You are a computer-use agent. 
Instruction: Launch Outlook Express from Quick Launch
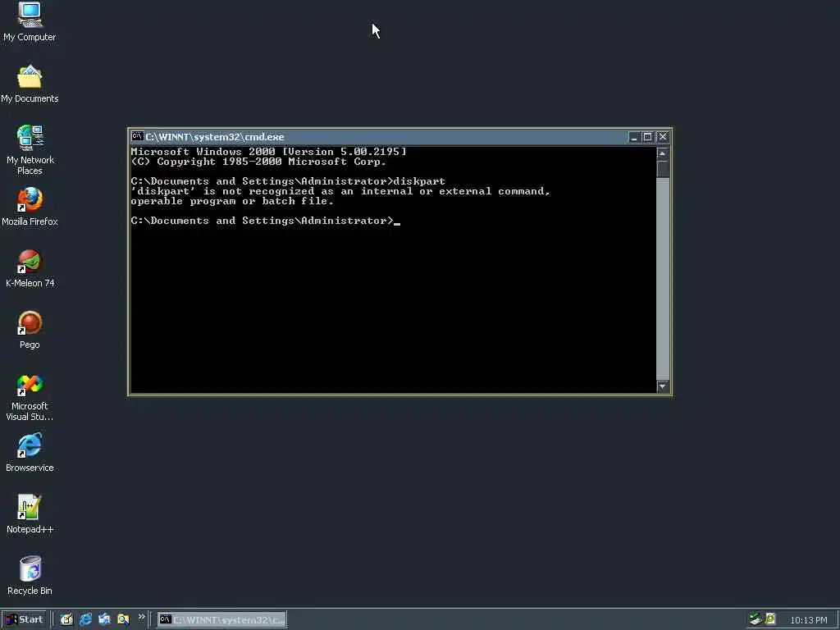click(104, 620)
